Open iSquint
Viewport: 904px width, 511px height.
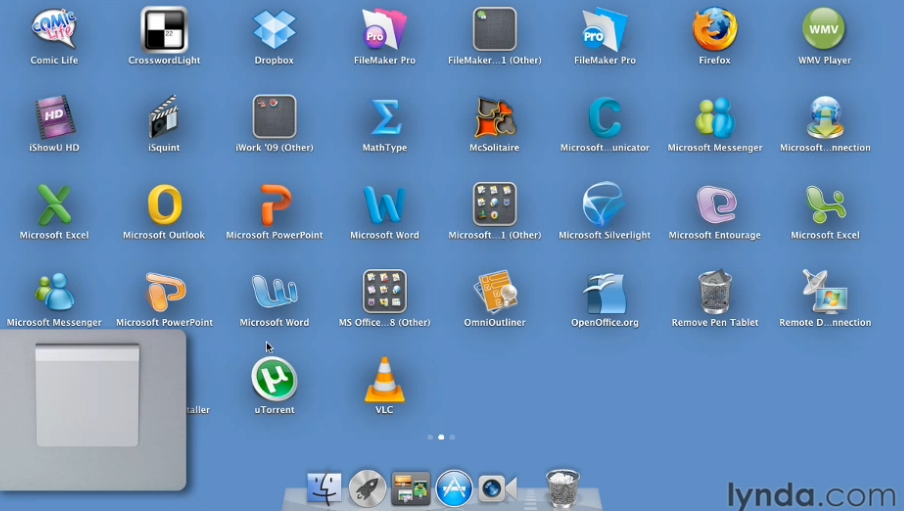click(x=164, y=117)
